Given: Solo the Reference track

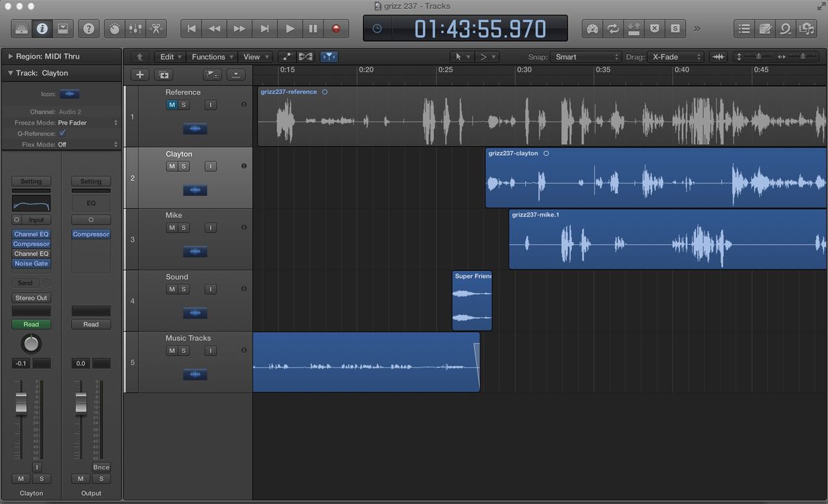Looking at the screenshot, I should coord(184,104).
